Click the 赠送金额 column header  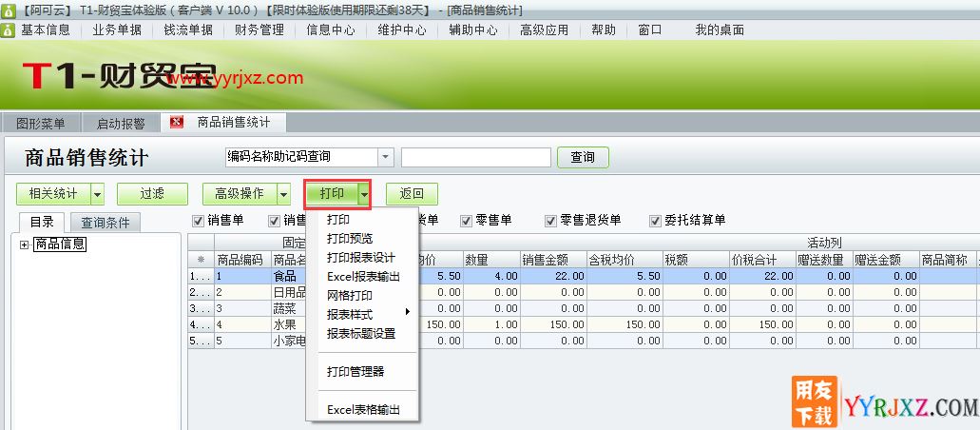coord(886,260)
